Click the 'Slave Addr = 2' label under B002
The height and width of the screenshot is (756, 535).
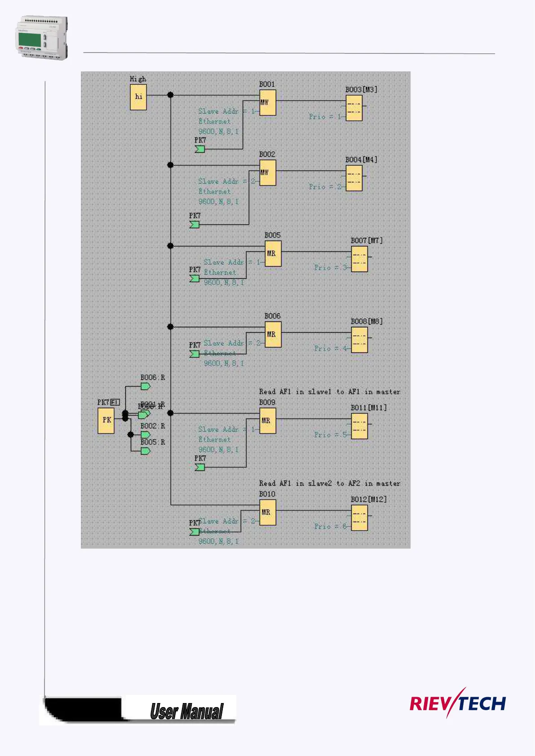pos(227,181)
